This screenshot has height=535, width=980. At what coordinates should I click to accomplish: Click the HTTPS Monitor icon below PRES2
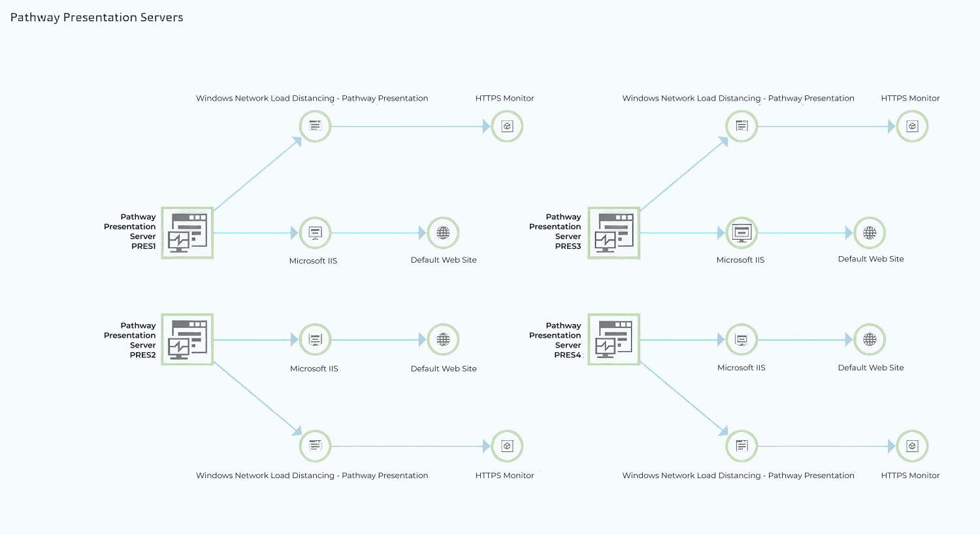(x=506, y=446)
